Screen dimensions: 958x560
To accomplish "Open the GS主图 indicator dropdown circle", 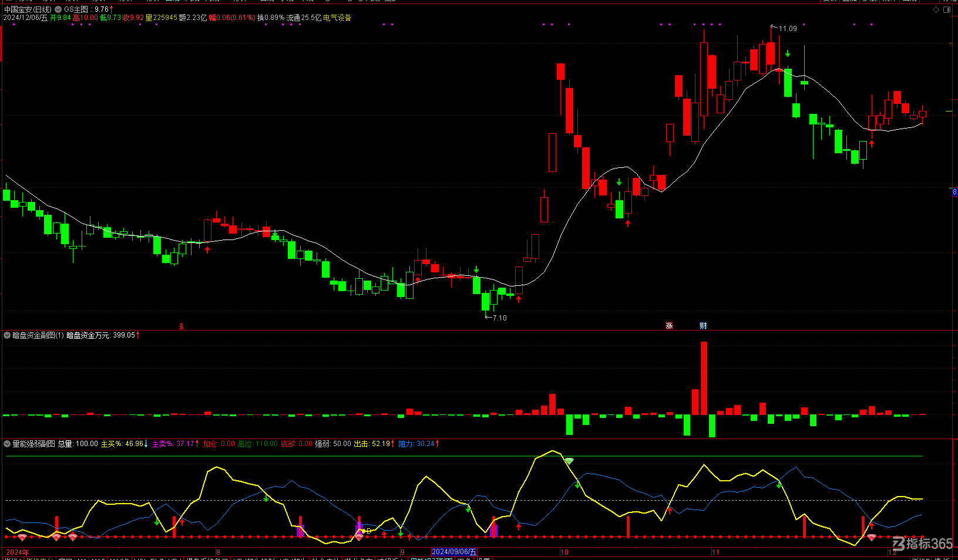I will pos(58,9).
